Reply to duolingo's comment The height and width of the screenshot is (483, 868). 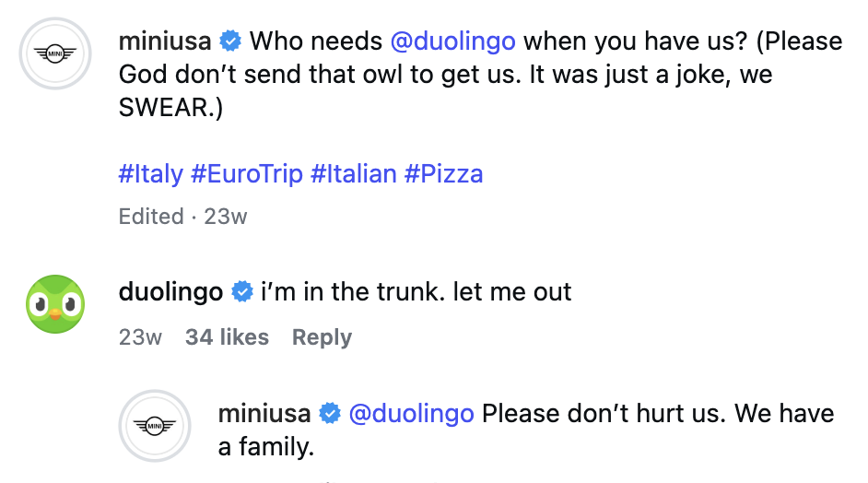pyautogui.click(x=322, y=337)
